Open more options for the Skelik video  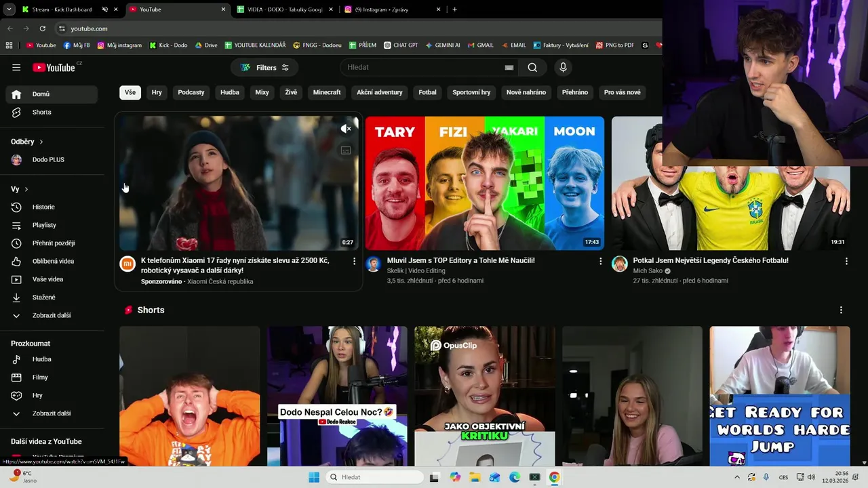pos(600,261)
